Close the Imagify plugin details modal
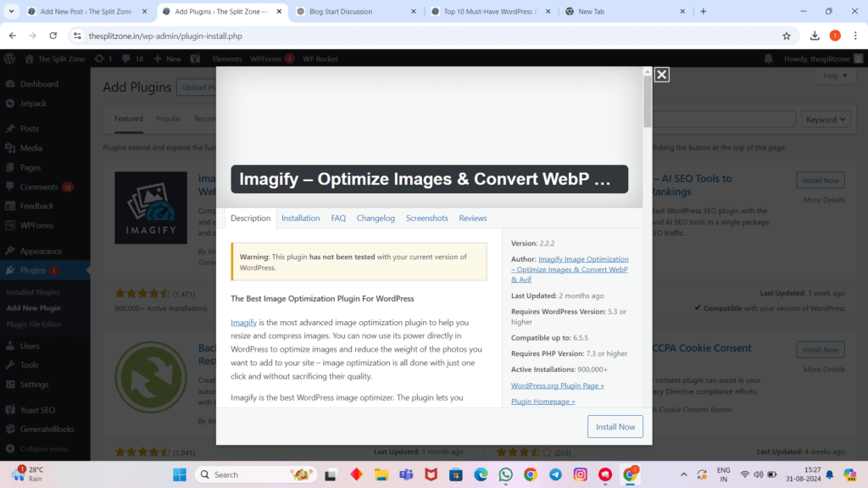This screenshot has height=488, width=868. coord(661,75)
